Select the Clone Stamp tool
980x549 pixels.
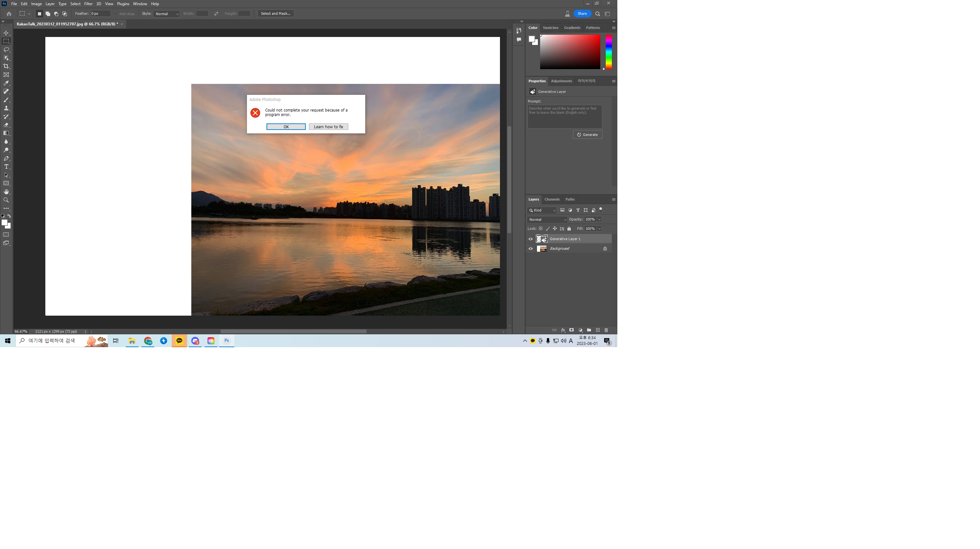click(6, 108)
